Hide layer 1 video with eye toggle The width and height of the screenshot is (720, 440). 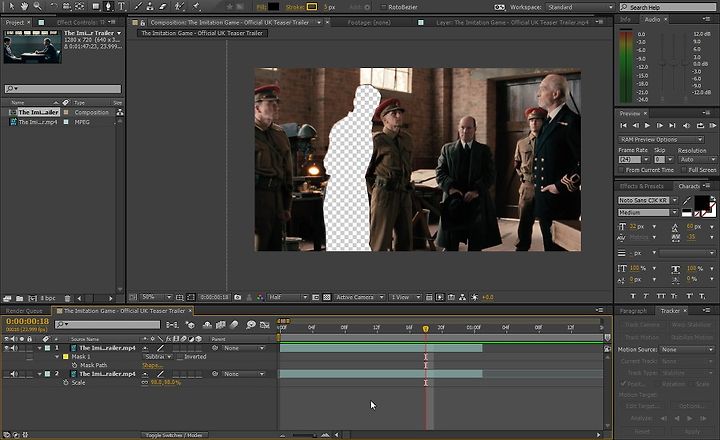(x=6, y=348)
